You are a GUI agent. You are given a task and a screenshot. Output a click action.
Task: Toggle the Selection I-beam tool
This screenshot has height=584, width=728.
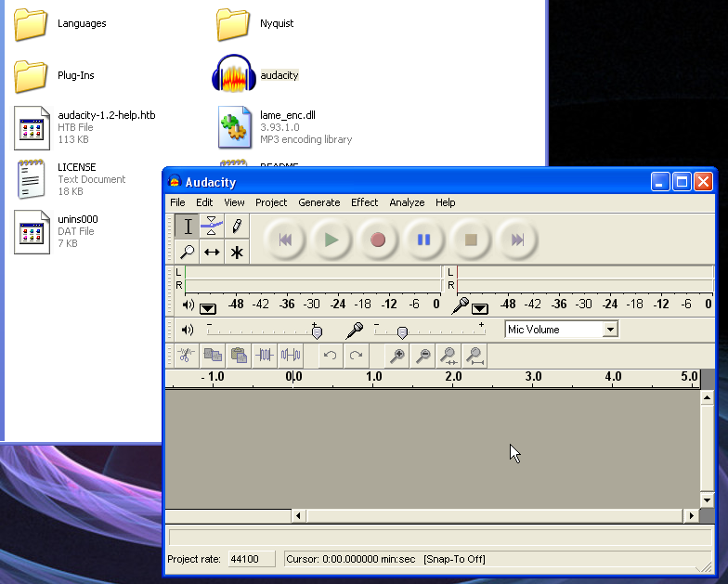pos(187,227)
